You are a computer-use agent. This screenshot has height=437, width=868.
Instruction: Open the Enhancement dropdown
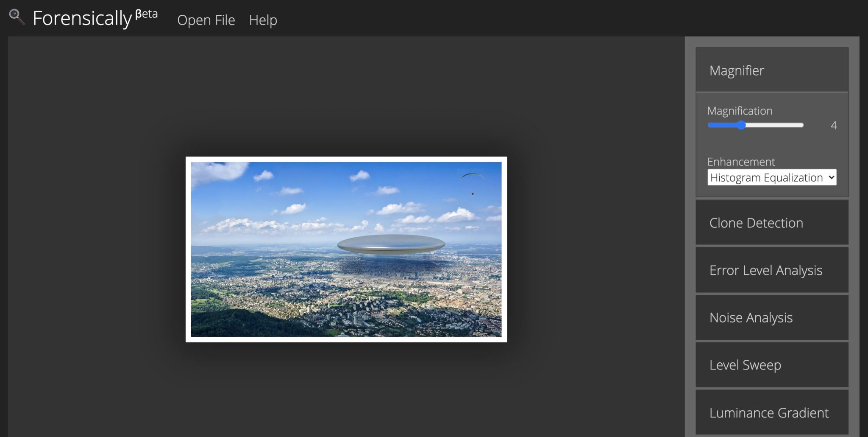[x=771, y=177]
